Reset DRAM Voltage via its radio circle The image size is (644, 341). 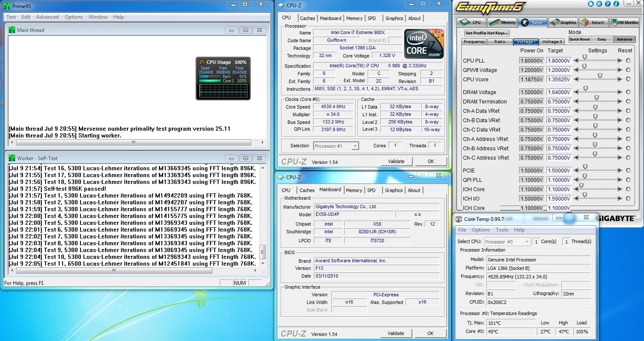[x=628, y=92]
